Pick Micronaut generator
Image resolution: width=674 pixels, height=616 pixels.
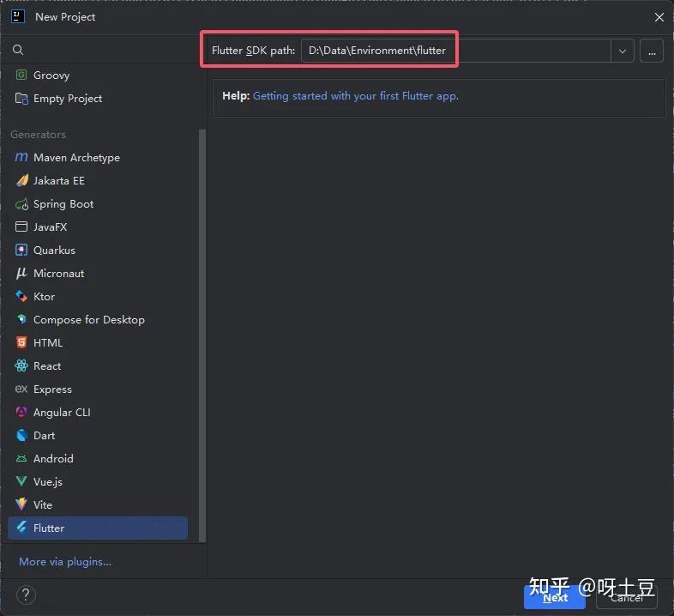tap(98, 273)
